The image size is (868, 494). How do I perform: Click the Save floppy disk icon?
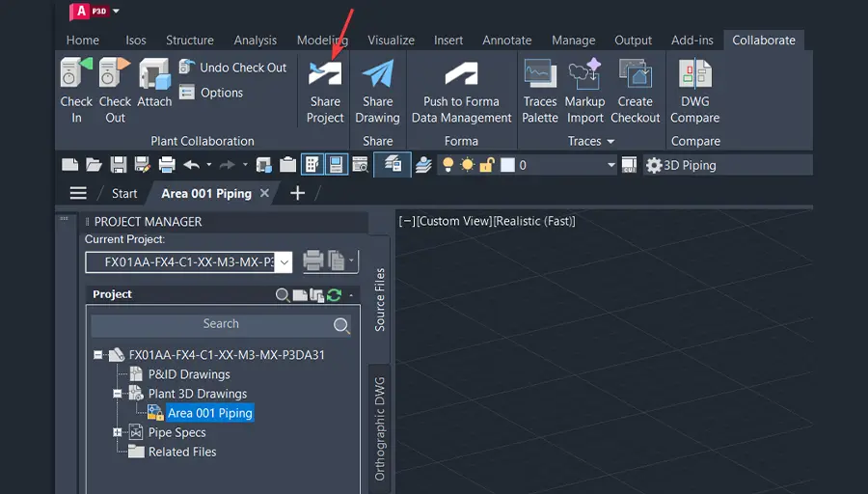[118, 164]
